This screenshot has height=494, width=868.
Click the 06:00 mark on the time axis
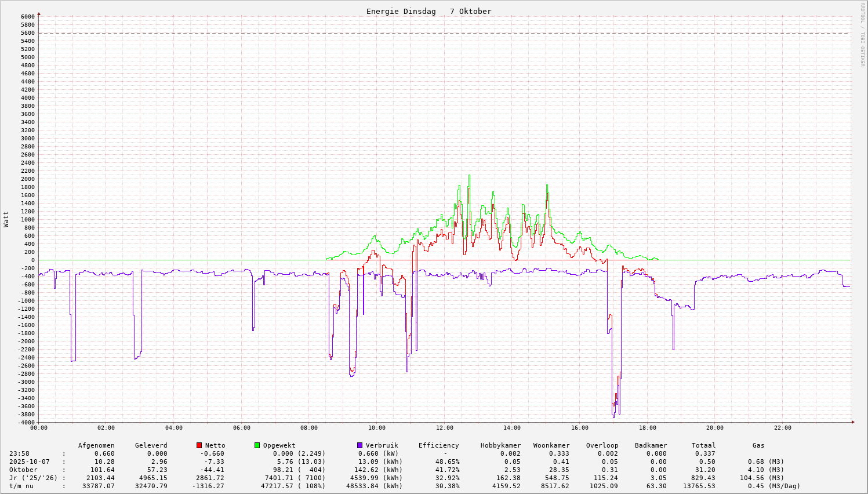click(241, 428)
